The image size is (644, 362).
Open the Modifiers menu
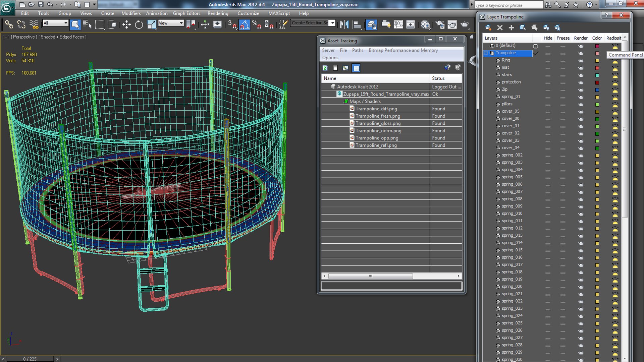point(131,13)
